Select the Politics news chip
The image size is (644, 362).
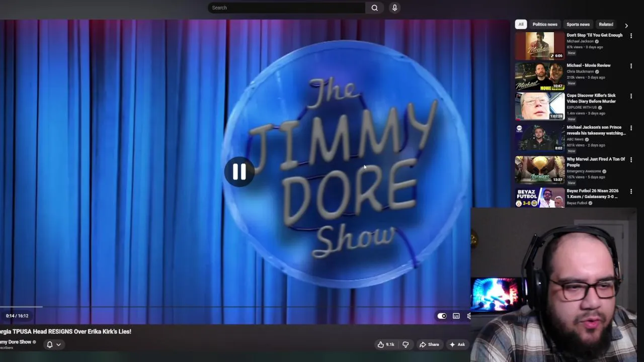545,24
